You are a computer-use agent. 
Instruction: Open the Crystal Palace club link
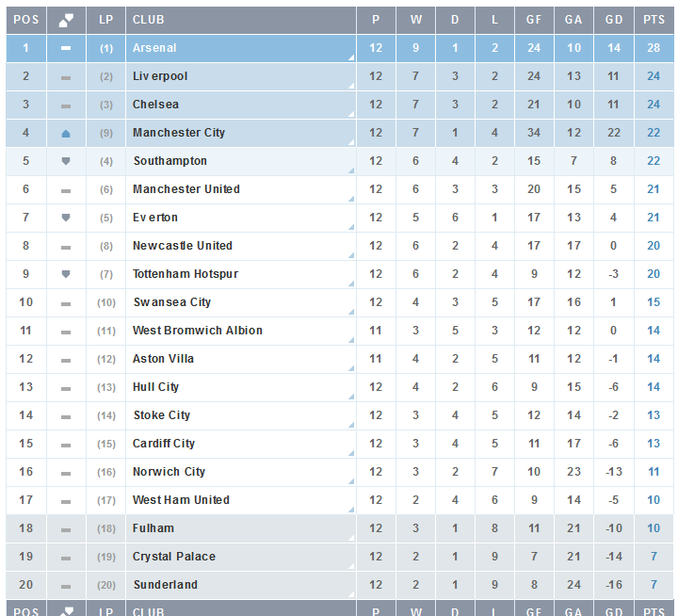tap(174, 557)
